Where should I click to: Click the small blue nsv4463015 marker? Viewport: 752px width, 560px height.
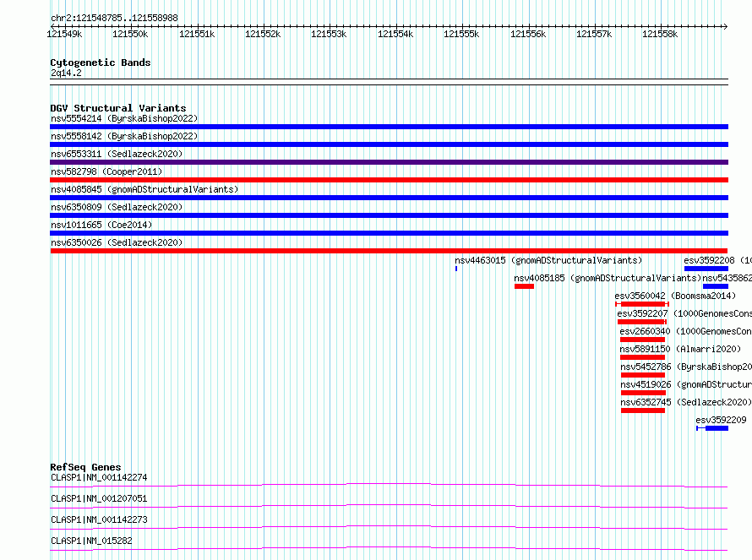click(x=456, y=269)
